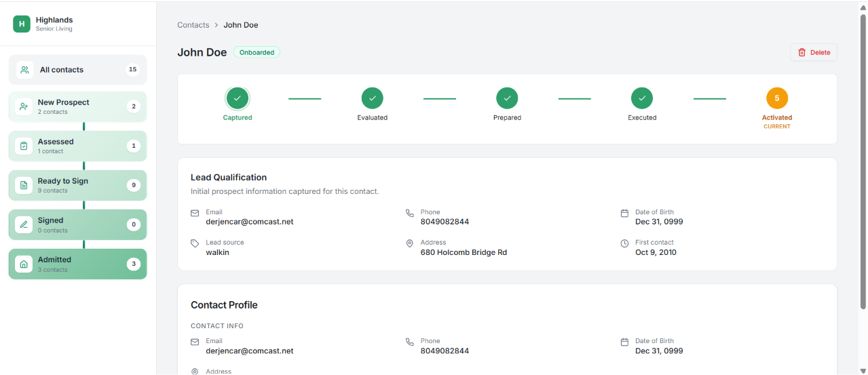
Task: Click the All contacts count badge 15
Action: click(133, 70)
